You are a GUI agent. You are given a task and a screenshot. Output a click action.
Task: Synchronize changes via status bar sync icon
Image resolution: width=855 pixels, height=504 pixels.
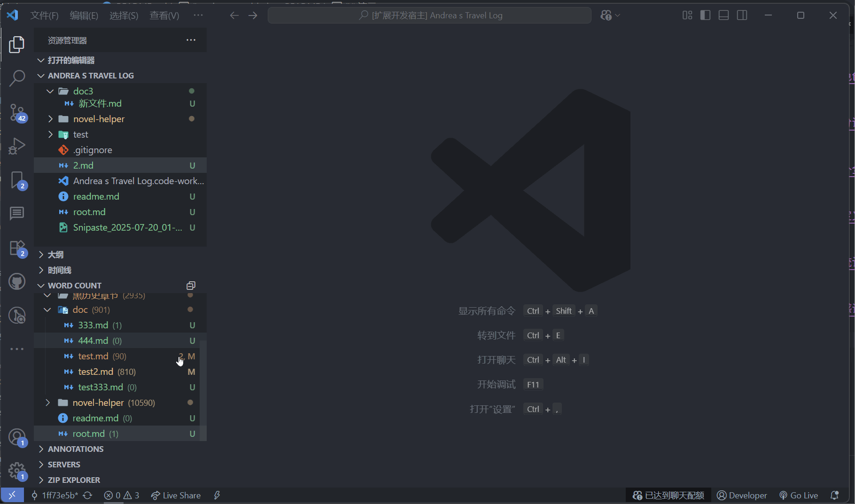tap(87, 495)
